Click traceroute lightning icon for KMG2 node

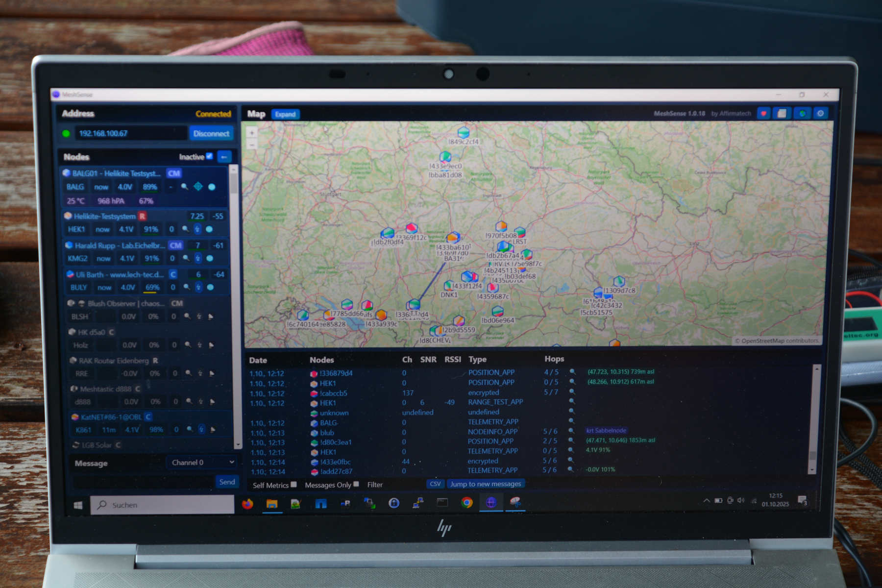coord(198,258)
